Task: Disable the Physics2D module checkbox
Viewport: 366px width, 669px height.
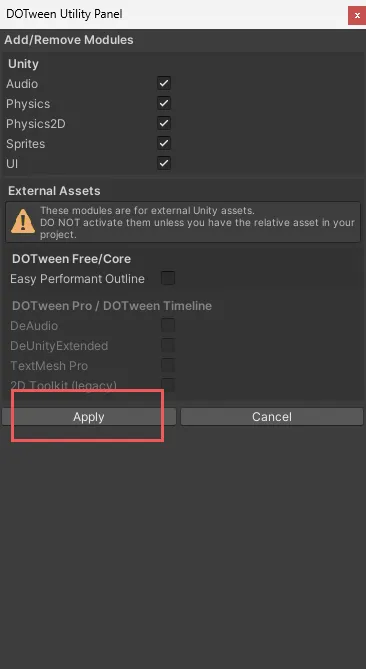Action: pyautogui.click(x=164, y=123)
